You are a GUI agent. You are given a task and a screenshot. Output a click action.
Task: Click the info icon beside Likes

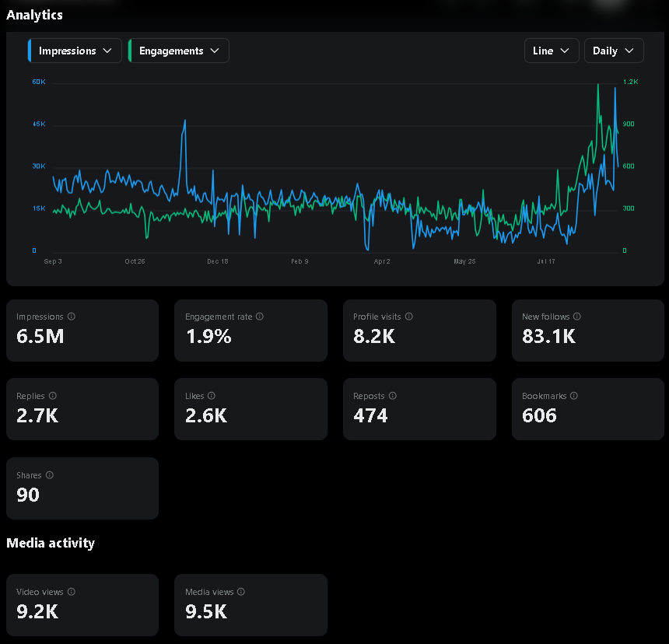click(x=211, y=396)
